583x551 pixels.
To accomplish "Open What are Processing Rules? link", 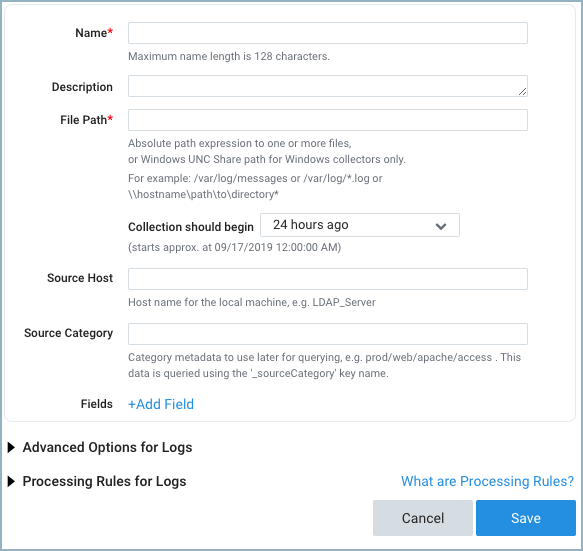I will pyautogui.click(x=487, y=481).
